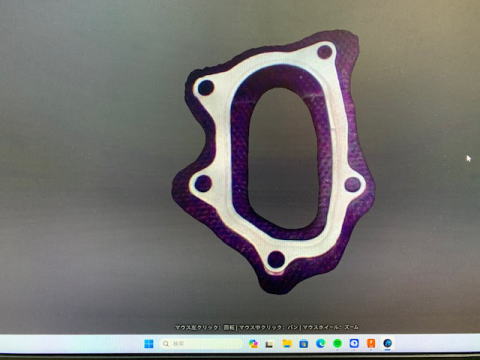Launch Microsoft Edge from the taskbar
The width and height of the screenshot is (480, 360).
click(320, 343)
